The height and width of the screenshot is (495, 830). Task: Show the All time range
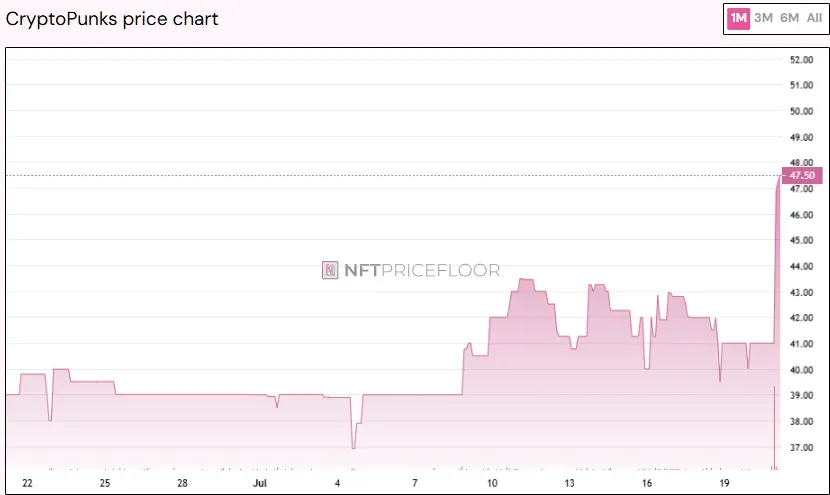(814, 19)
